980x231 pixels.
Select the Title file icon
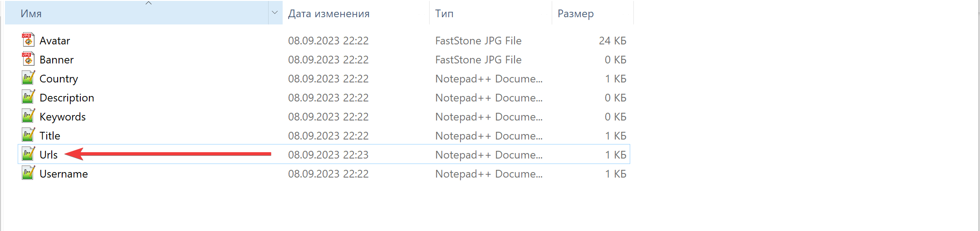pos(28,135)
